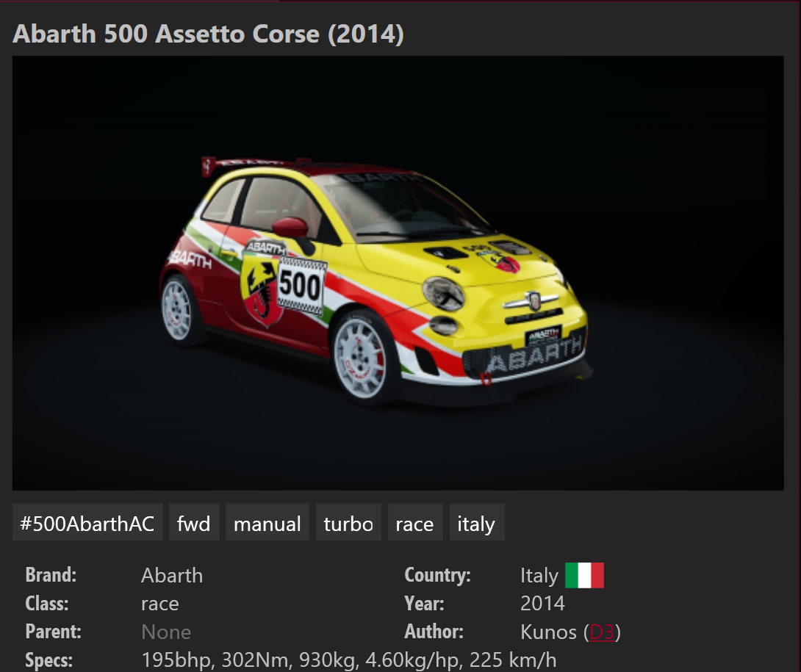Click the Class value race
This screenshot has width=801, height=672.
[160, 604]
